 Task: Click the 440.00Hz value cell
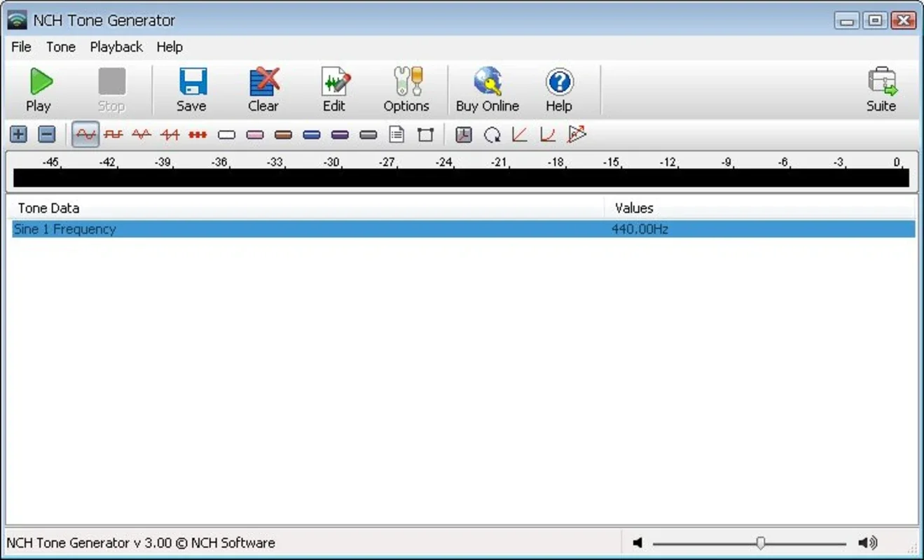pyautogui.click(x=640, y=229)
